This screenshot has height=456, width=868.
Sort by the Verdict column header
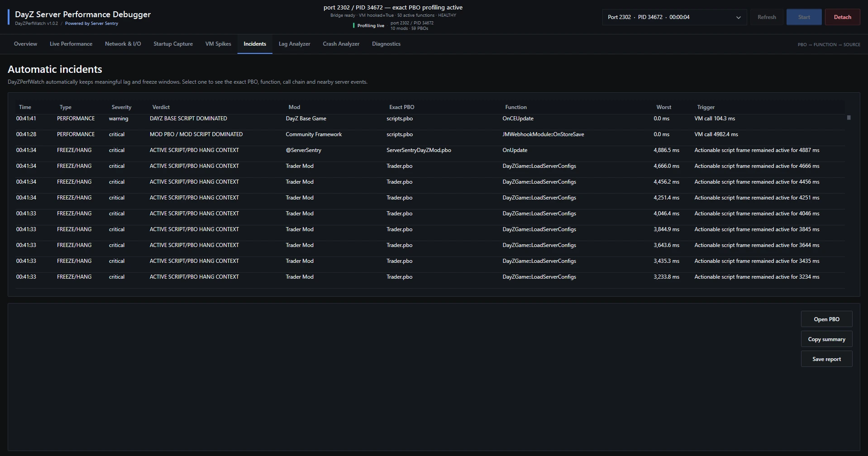[x=161, y=107]
